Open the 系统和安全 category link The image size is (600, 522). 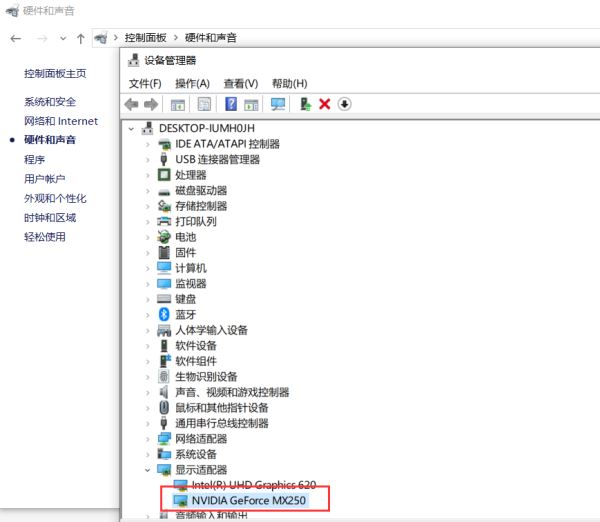tap(50, 102)
